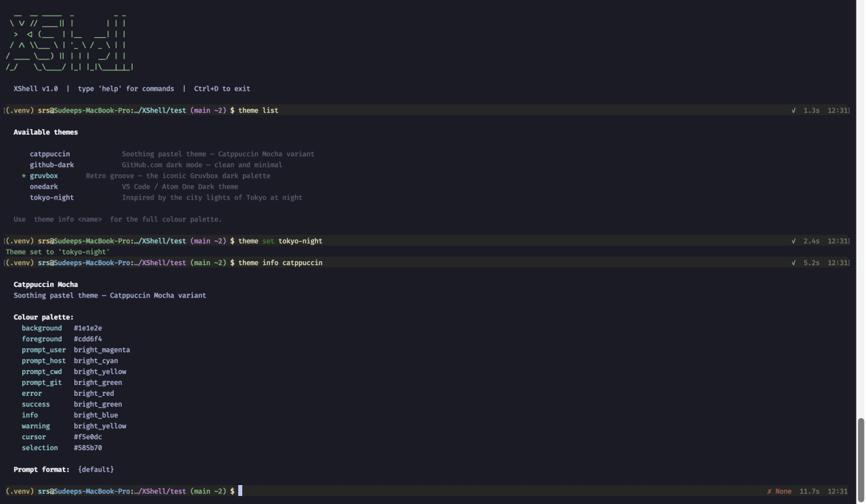The height and width of the screenshot is (504, 866).
Task: Click the bright_cyan value
Action: coord(95,361)
